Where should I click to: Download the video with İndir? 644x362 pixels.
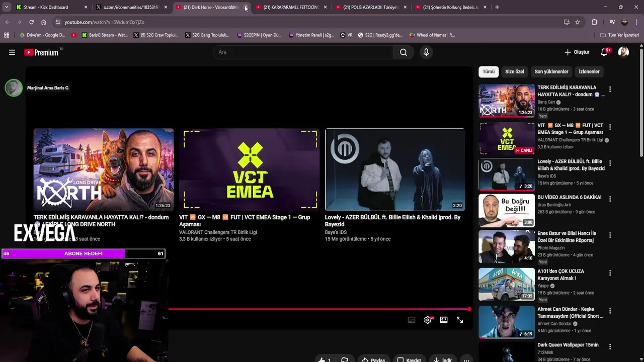(x=442, y=360)
